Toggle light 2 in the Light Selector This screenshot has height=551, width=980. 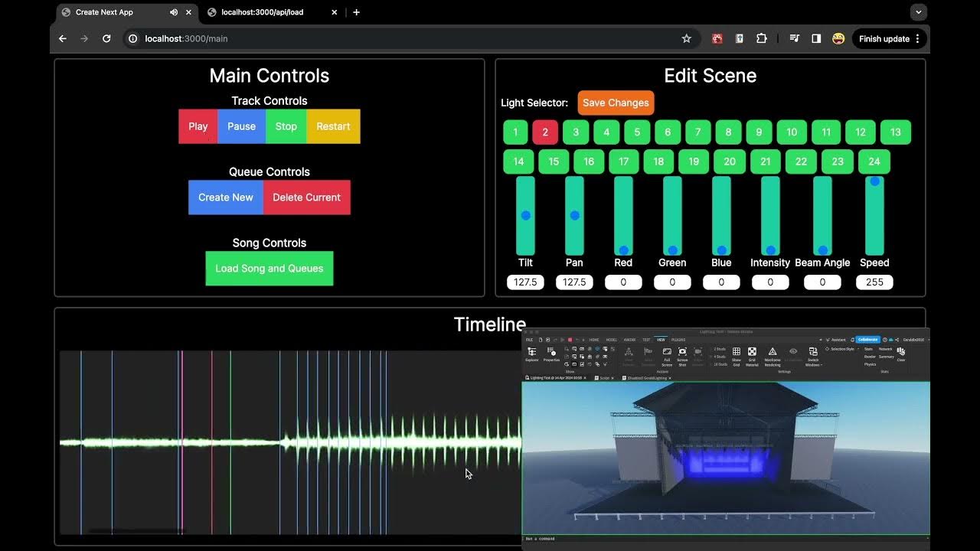pos(544,132)
